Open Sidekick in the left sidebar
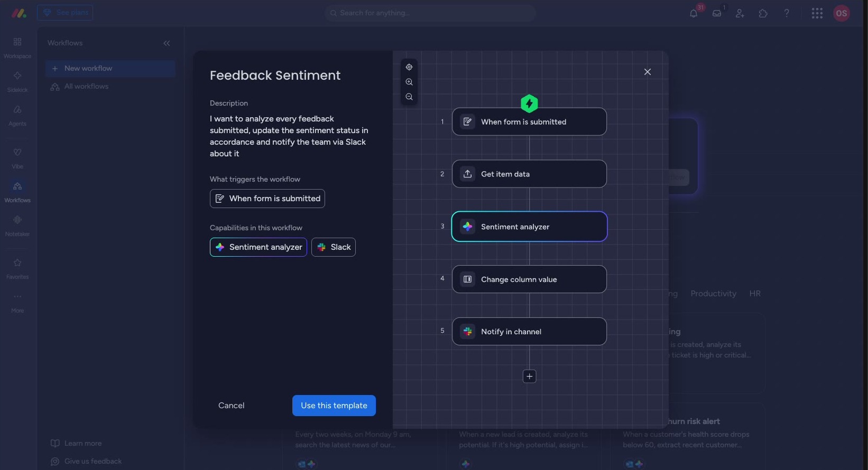The height and width of the screenshot is (470, 868). pyautogui.click(x=17, y=81)
